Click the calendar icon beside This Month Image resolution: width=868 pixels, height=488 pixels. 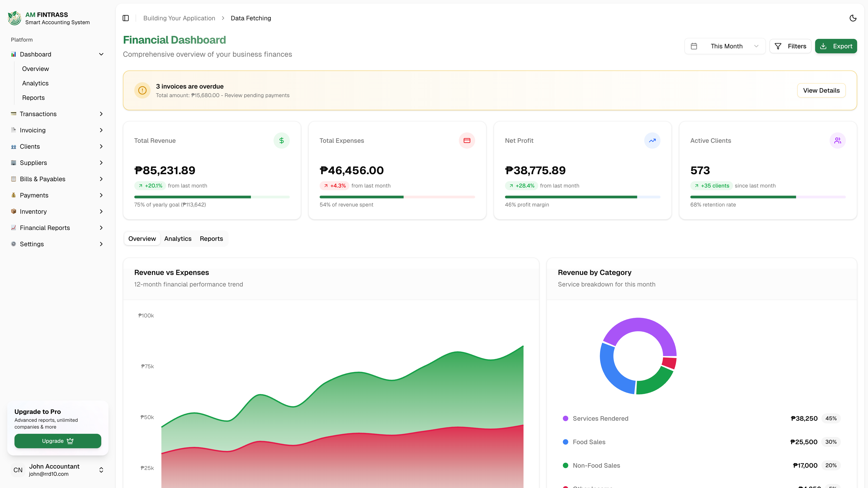[x=694, y=46]
